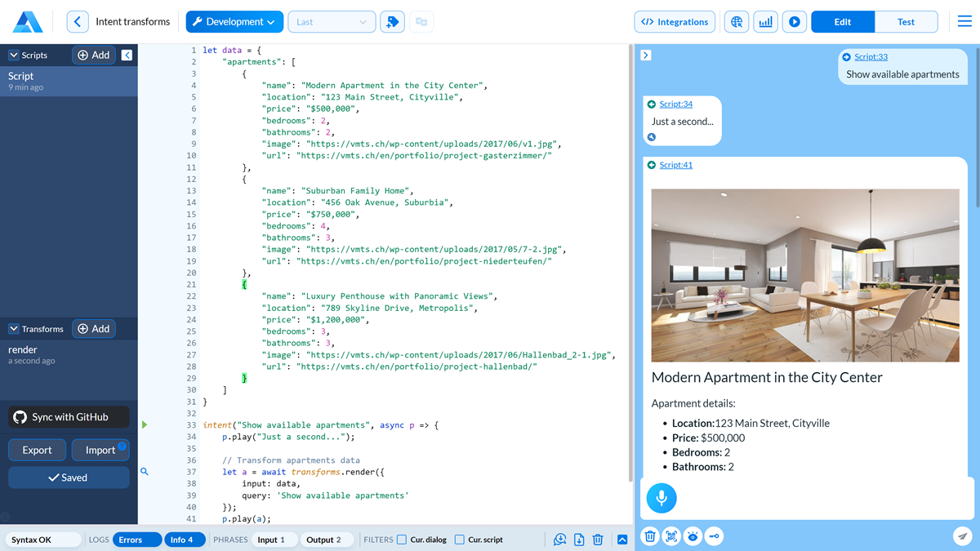This screenshot has height=551, width=980.
Task: Click the tag icon next to the version dropdown
Action: click(392, 21)
